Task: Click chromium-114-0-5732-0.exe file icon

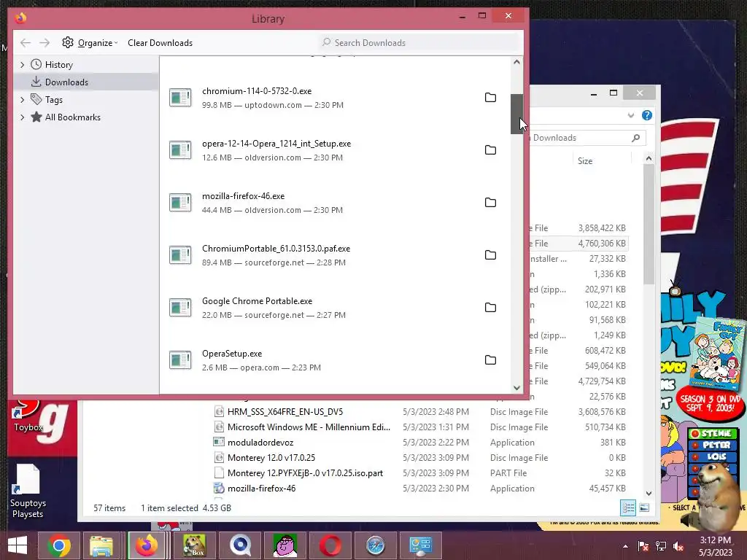Action: click(180, 98)
